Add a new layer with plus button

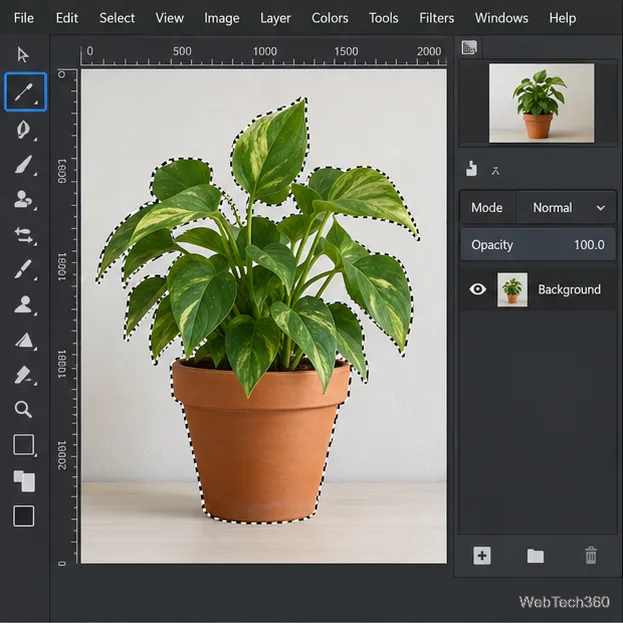(x=482, y=555)
